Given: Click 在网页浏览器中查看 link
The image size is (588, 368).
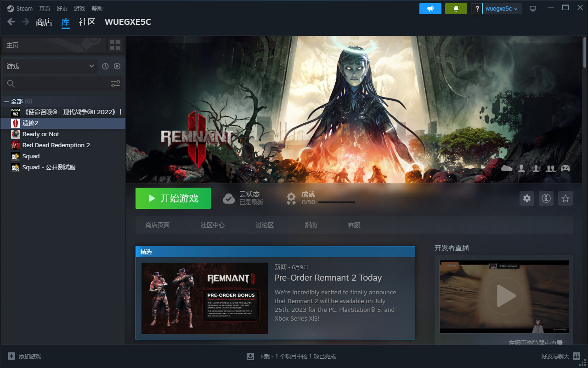Looking at the screenshot, I should pos(536,343).
